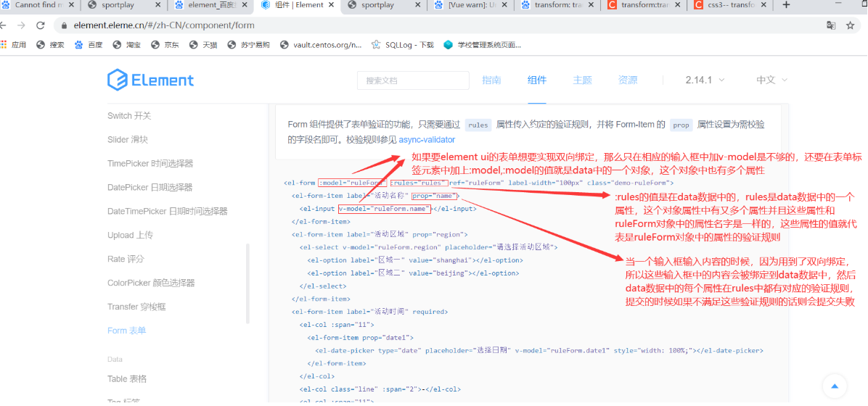This screenshot has width=868, height=406.
Task: Open the 组件 nav item
Action: [537, 80]
